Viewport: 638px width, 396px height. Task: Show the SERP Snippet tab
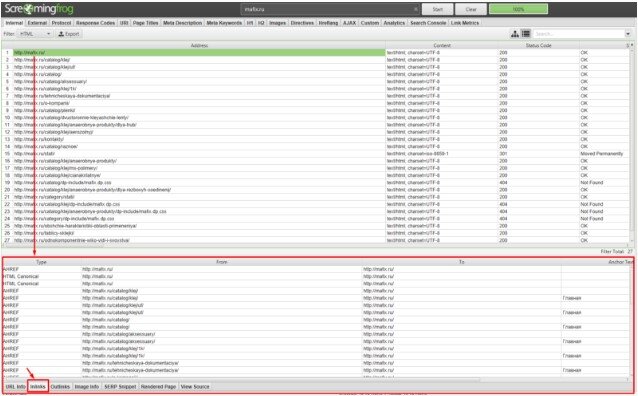[120, 386]
